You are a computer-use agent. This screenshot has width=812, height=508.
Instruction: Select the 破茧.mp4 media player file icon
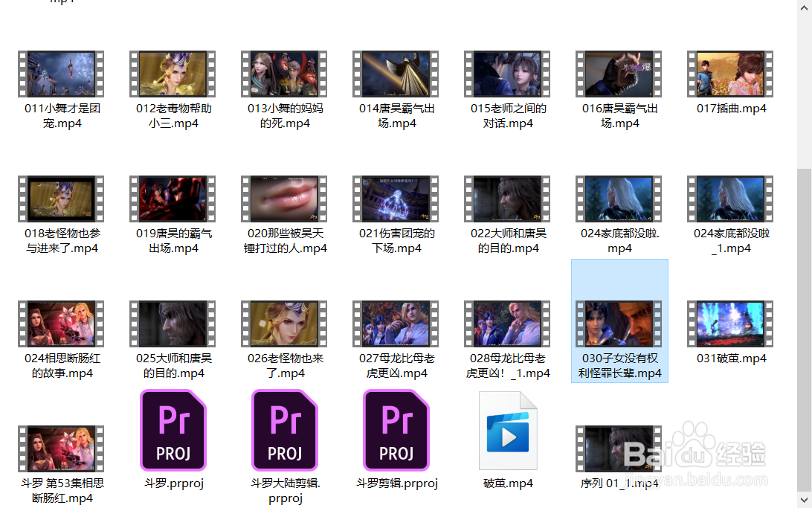(x=508, y=431)
